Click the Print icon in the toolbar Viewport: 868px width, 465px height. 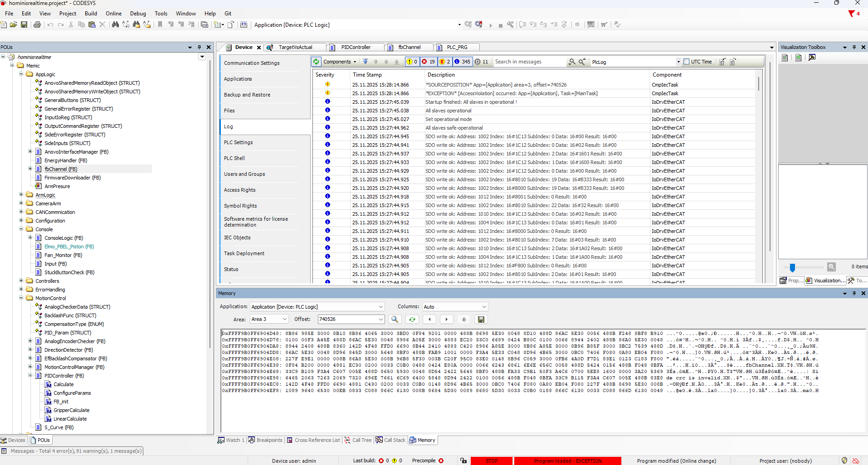click(37, 25)
